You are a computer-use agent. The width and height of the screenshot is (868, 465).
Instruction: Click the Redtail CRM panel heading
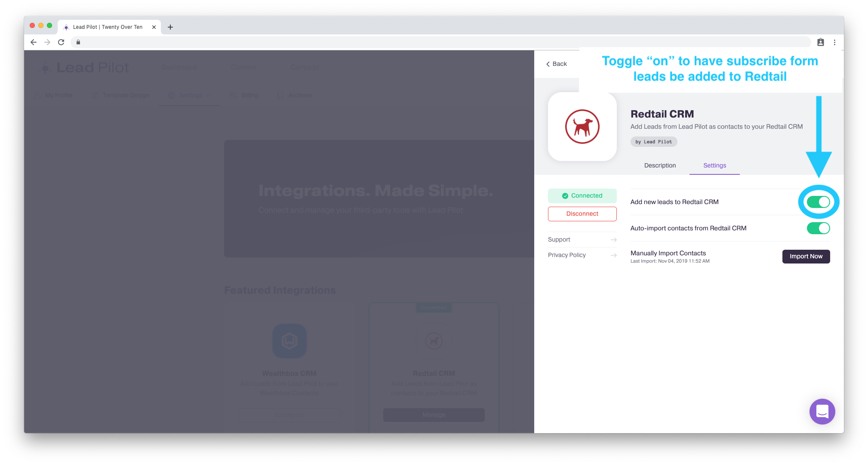pos(662,114)
